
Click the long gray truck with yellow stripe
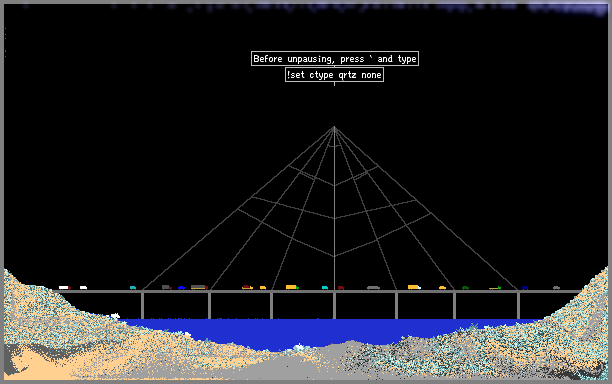tap(199, 287)
